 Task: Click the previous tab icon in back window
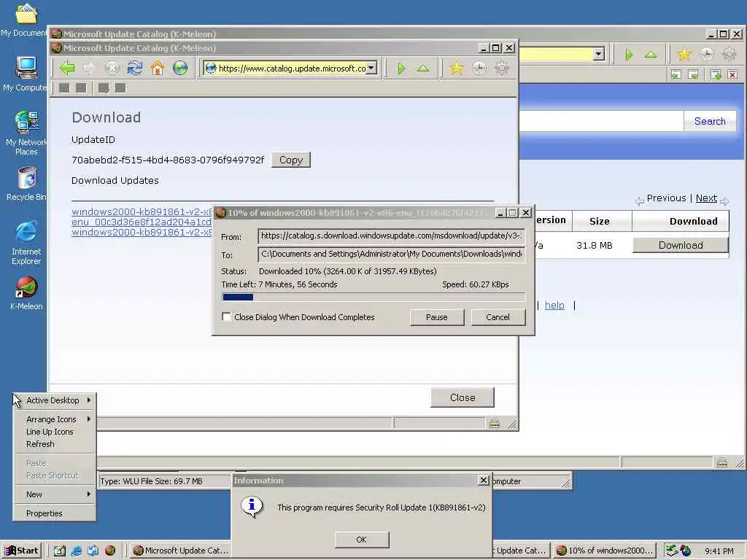pyautogui.click(x=676, y=74)
